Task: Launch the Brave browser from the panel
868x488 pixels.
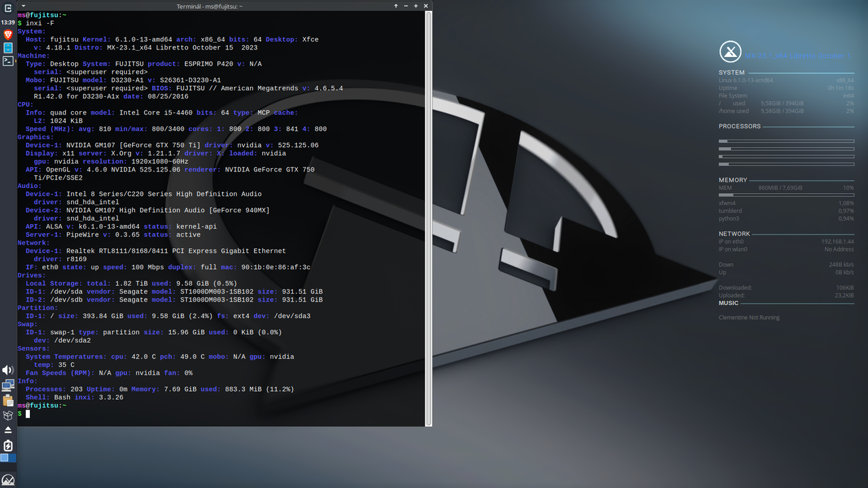Action: tap(8, 35)
